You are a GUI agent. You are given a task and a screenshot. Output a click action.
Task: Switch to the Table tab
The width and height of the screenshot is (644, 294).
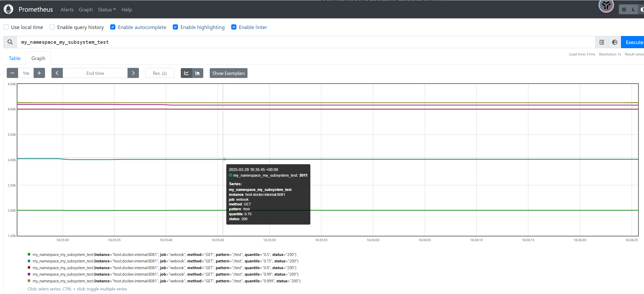coord(14,58)
